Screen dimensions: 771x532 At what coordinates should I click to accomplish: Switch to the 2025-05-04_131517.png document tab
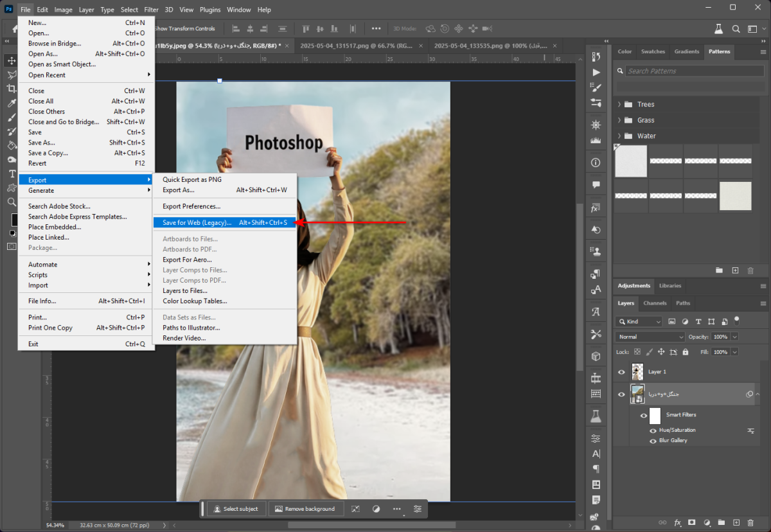360,46
